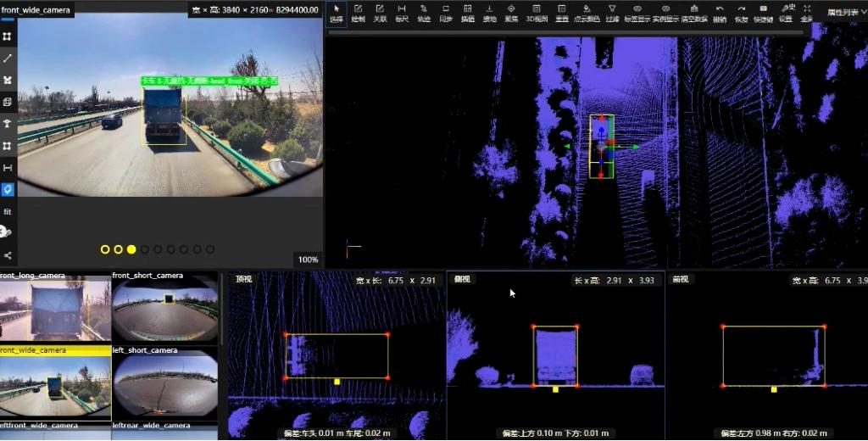Screen dimensions: 868x441
Task: Click 清空数据 to clear data
Action: coord(695,14)
